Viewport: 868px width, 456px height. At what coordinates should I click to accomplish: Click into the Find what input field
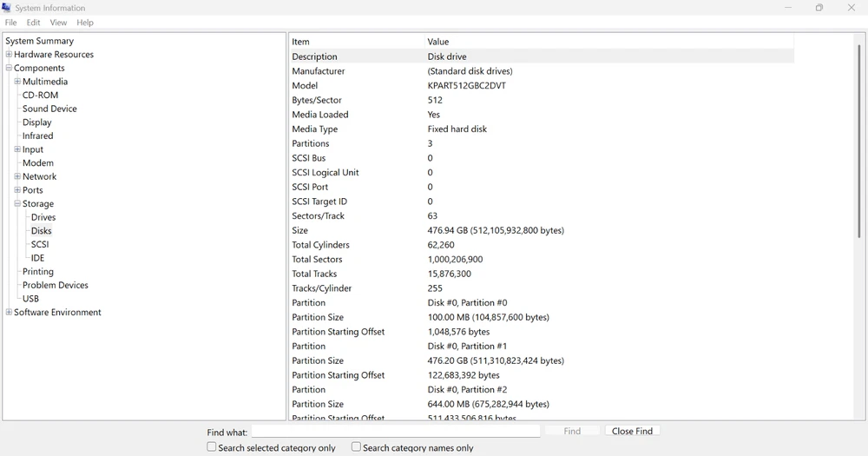click(395, 432)
